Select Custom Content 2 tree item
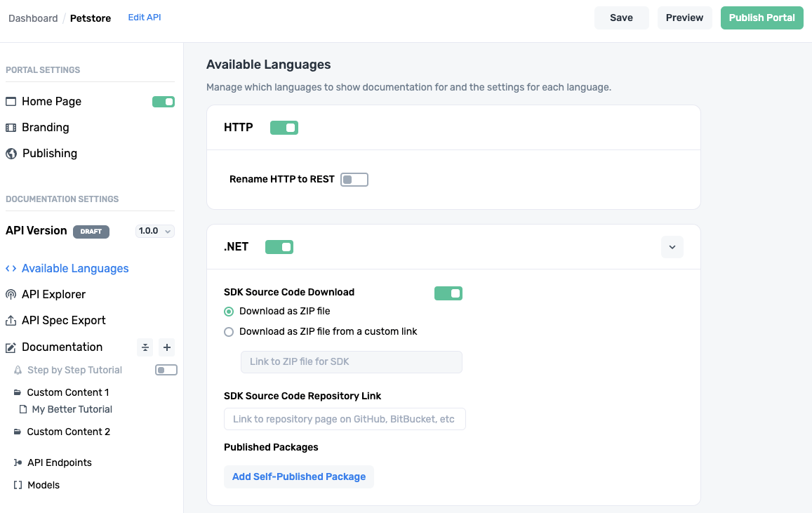The height and width of the screenshot is (513, 812). [x=68, y=432]
